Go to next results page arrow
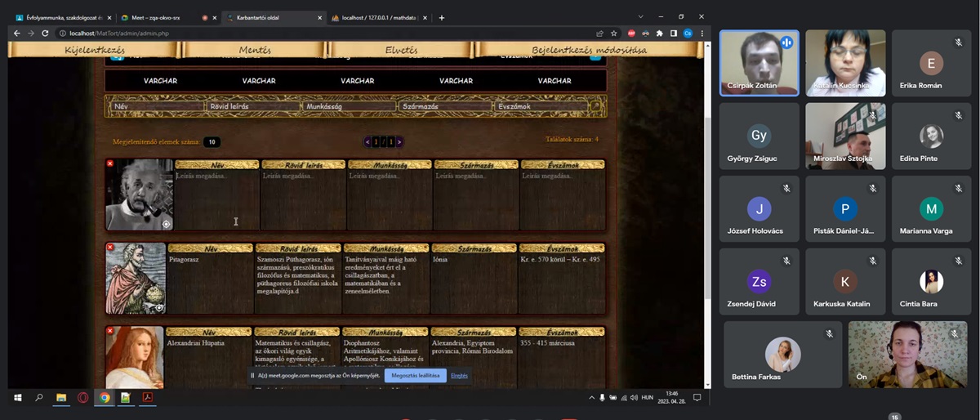Screen dimensions: 980x420 coord(399,141)
